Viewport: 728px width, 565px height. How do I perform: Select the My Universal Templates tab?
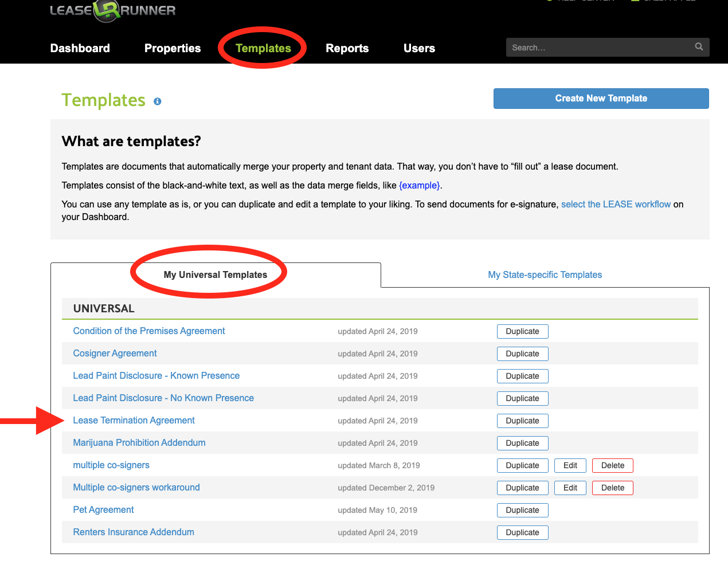point(216,275)
